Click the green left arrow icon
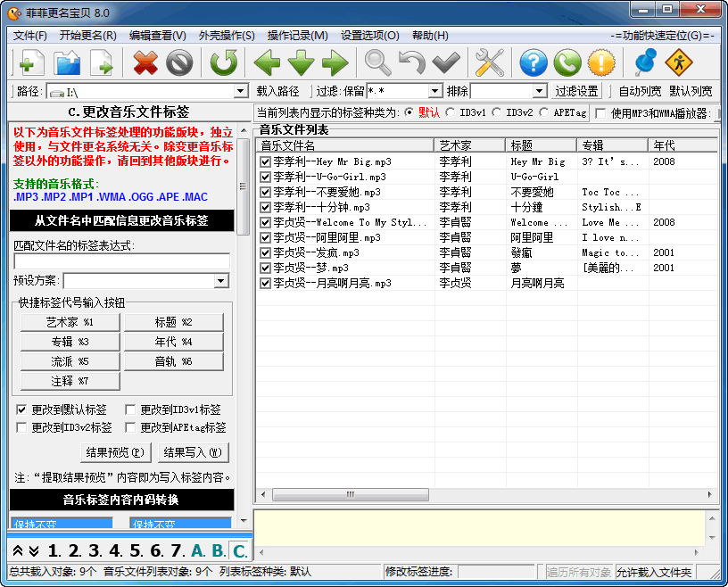The image size is (728, 587). (267, 62)
